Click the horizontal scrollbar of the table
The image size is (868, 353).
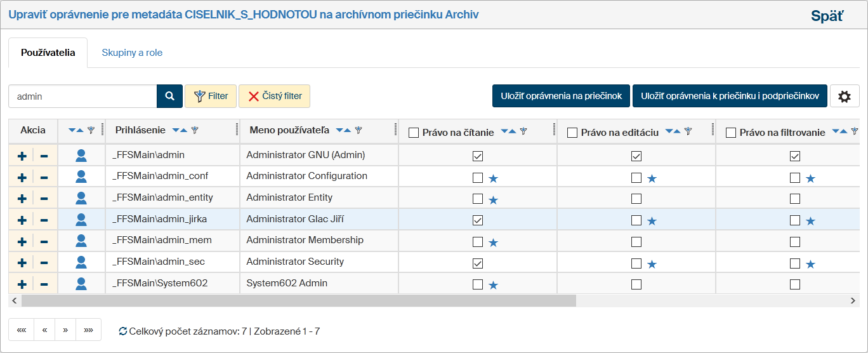tap(298, 300)
